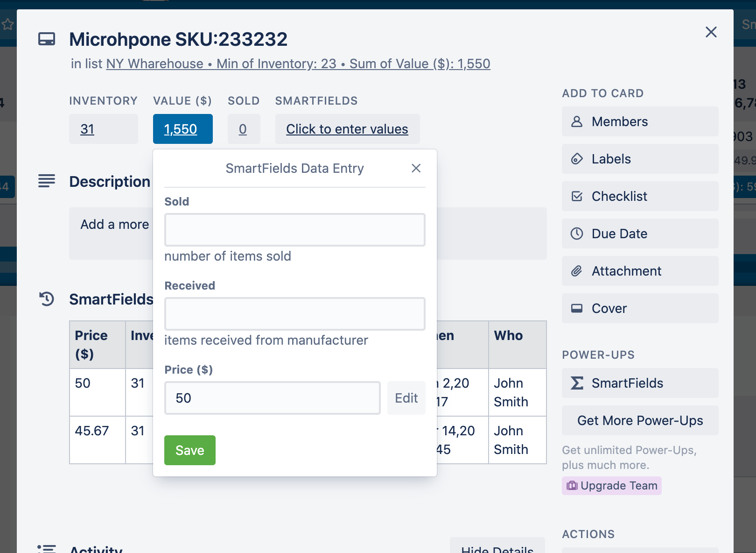Screen dimensions: 756x553
Task: Click Get More Power-Ups
Action: (640, 420)
